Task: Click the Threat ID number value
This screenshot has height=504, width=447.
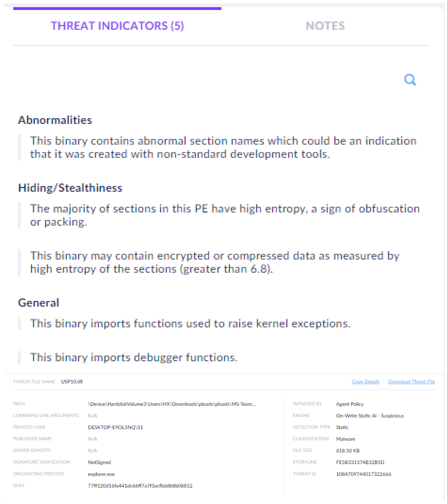Action: click(363, 474)
